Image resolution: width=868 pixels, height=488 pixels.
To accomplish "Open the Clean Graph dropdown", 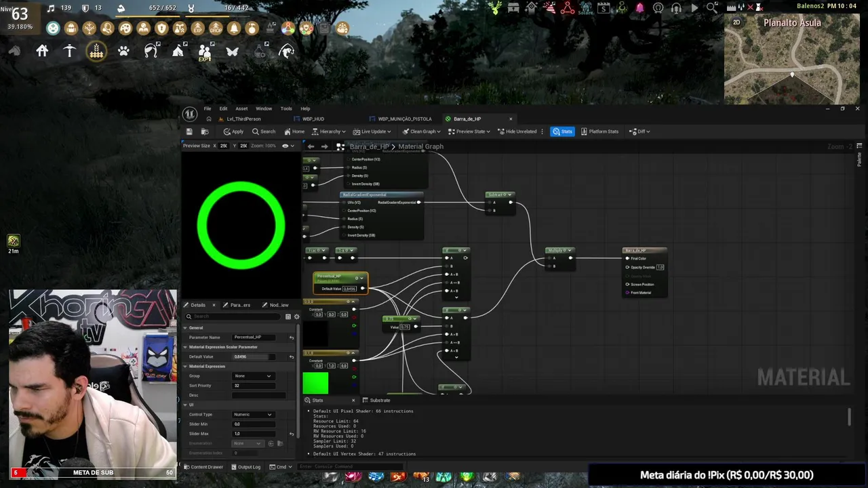I will pos(421,131).
